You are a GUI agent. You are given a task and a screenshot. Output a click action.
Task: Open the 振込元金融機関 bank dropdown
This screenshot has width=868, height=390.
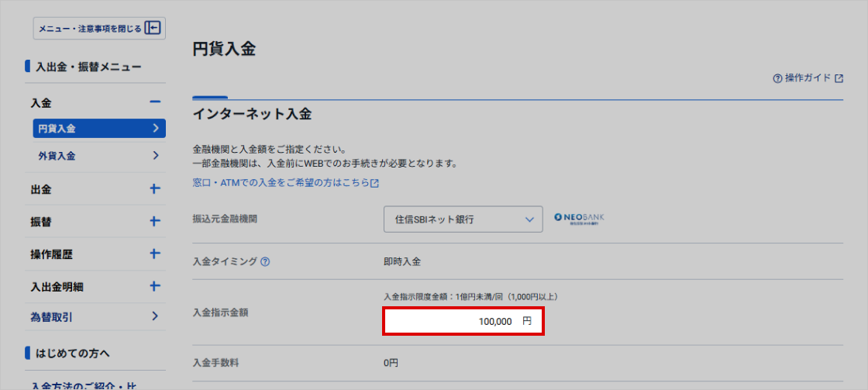460,219
